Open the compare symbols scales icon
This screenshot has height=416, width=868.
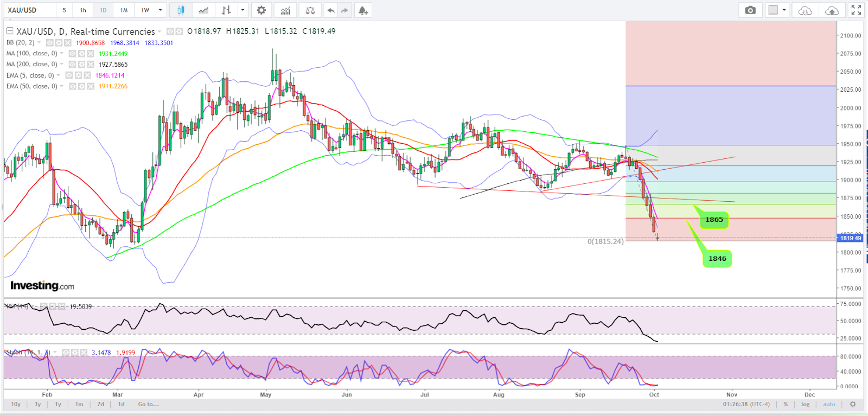[310, 10]
